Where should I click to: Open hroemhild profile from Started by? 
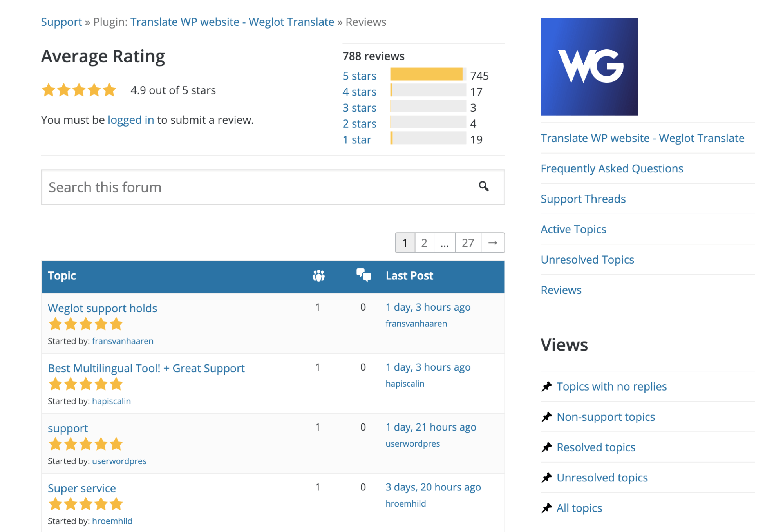(x=112, y=521)
